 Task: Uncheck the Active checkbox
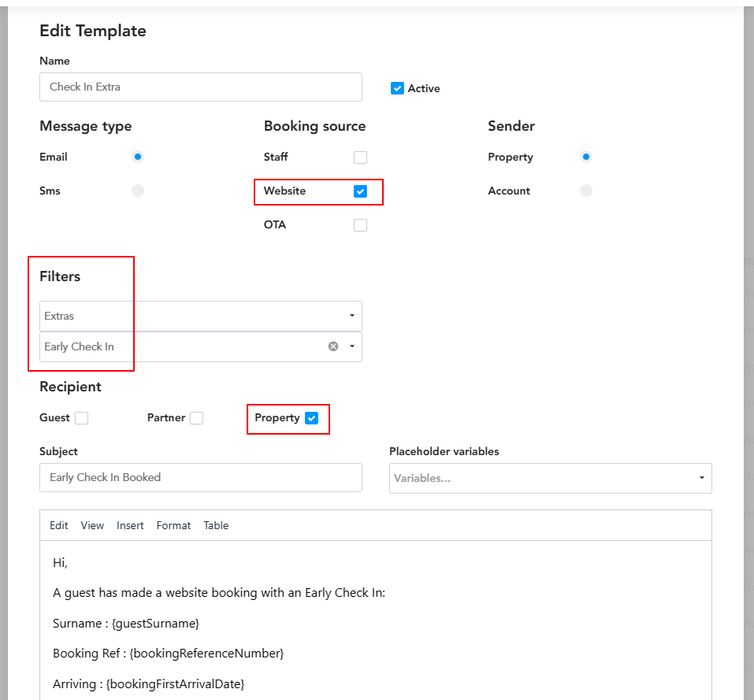coord(397,88)
